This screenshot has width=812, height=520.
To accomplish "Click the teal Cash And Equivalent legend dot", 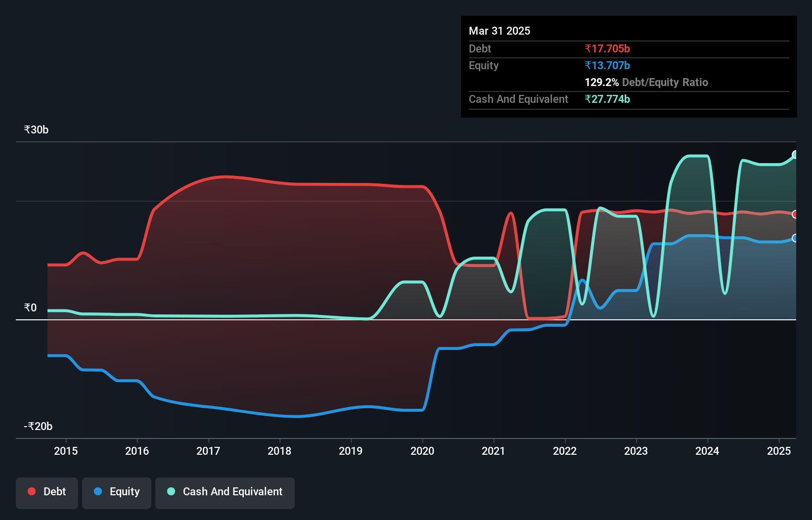I will pyautogui.click(x=171, y=491).
